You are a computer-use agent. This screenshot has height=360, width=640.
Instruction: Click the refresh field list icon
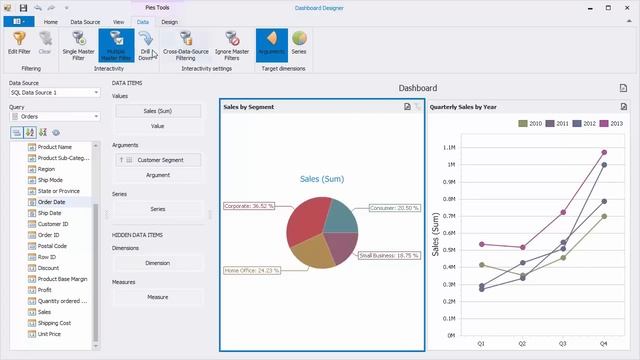[x=56, y=133]
